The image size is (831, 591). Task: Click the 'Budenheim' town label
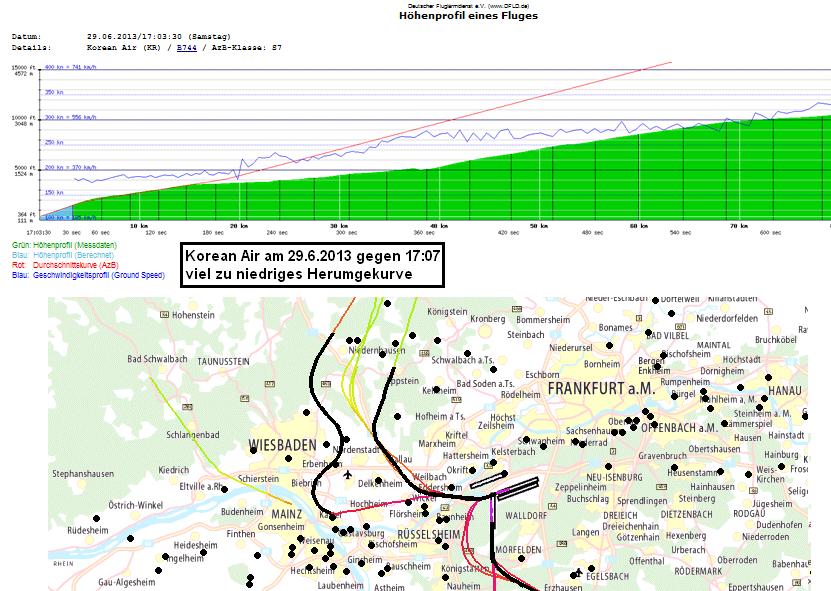tap(242, 512)
